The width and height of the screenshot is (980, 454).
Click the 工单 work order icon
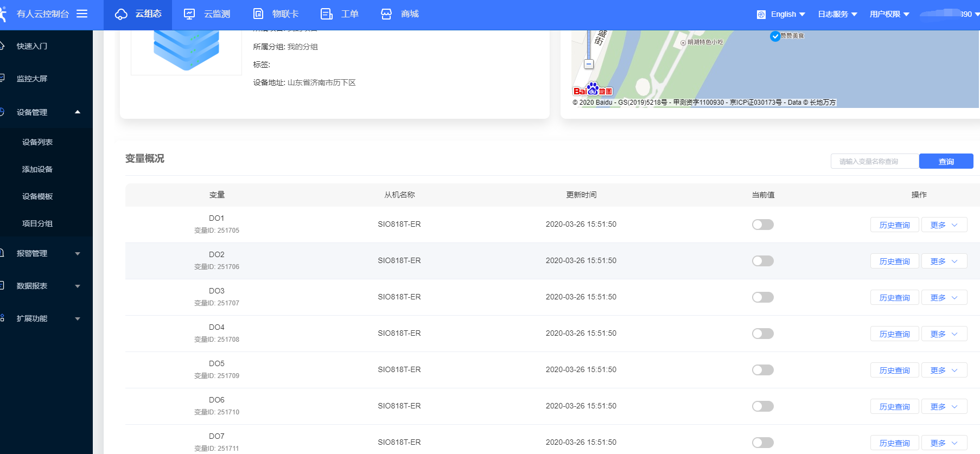coord(326,14)
